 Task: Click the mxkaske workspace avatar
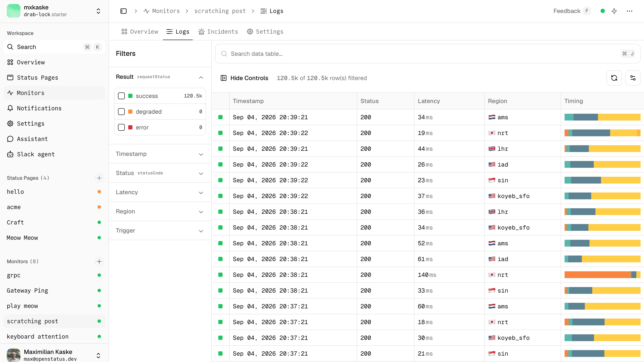[13, 11]
